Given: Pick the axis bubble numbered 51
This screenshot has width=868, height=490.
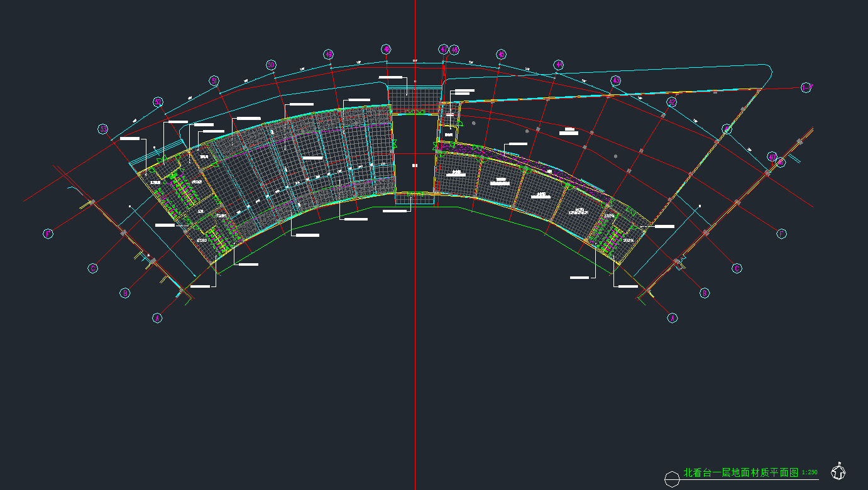Looking at the screenshot, I should click(214, 80).
